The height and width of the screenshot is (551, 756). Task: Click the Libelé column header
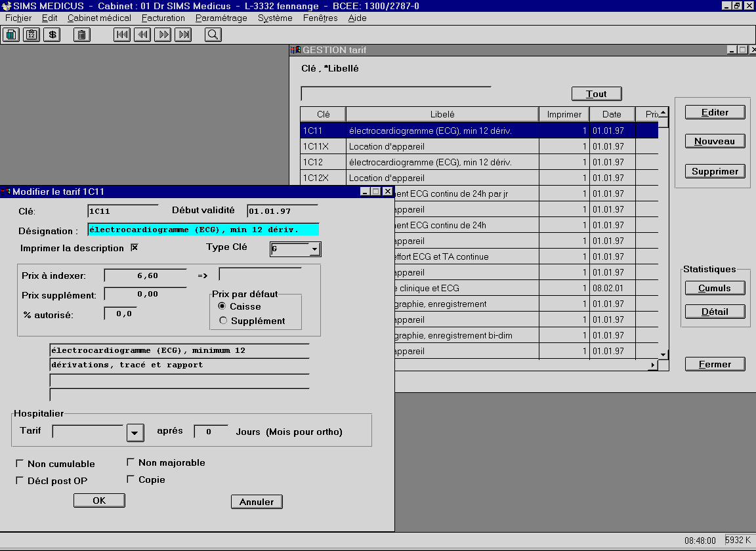(x=442, y=114)
